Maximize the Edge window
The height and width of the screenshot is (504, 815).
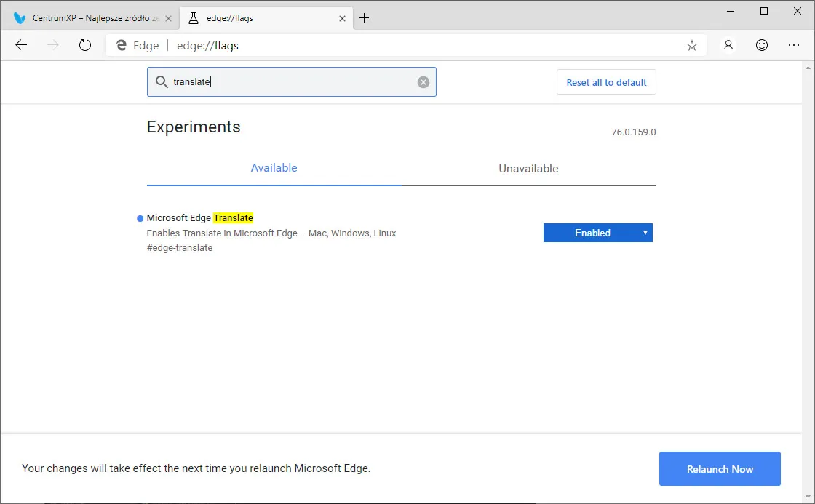pyautogui.click(x=763, y=11)
